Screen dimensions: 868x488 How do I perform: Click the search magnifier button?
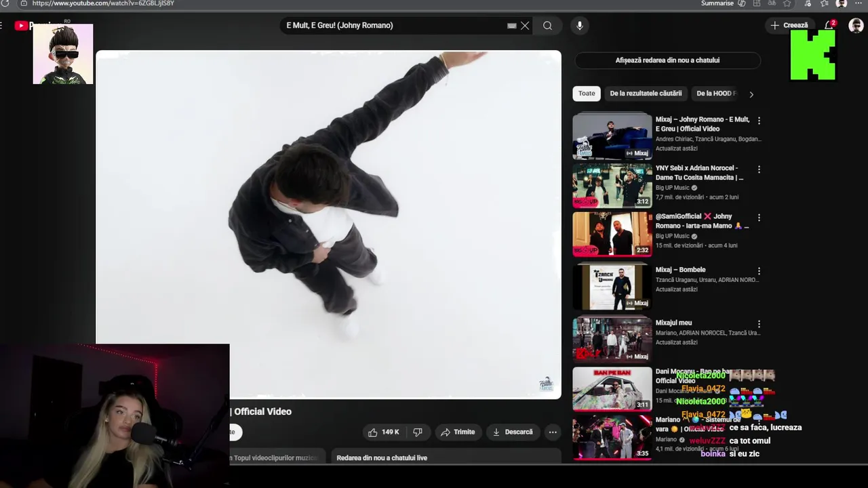coord(547,26)
